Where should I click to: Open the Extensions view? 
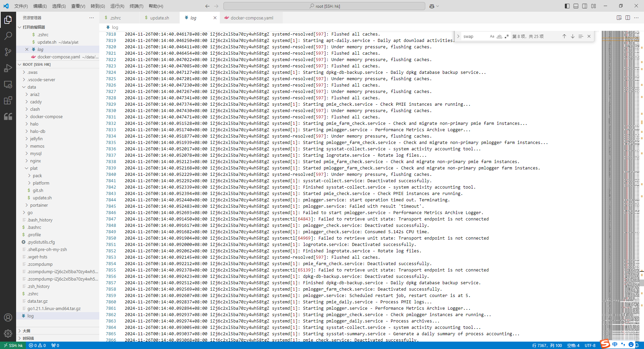(8, 100)
